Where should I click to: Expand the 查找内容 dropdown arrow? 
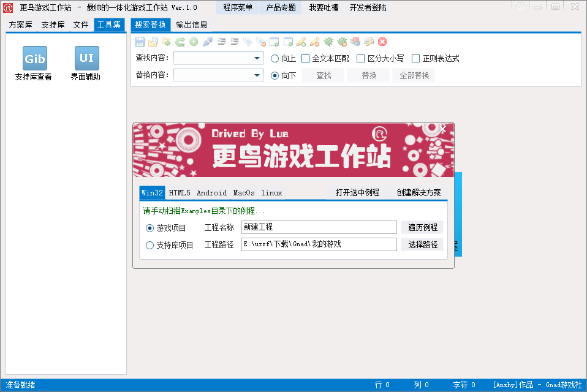tap(257, 58)
